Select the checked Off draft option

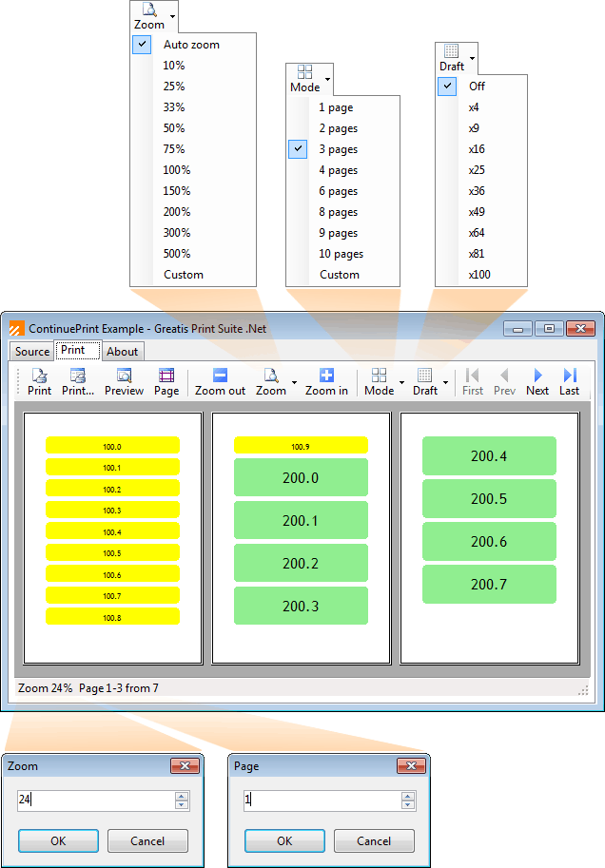[477, 87]
